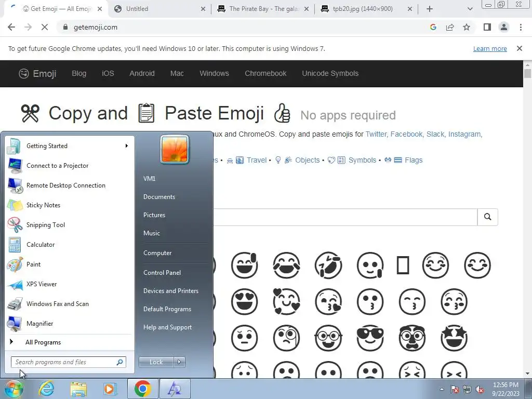
Task: Click the Google icon in address bar
Action: 433,27
